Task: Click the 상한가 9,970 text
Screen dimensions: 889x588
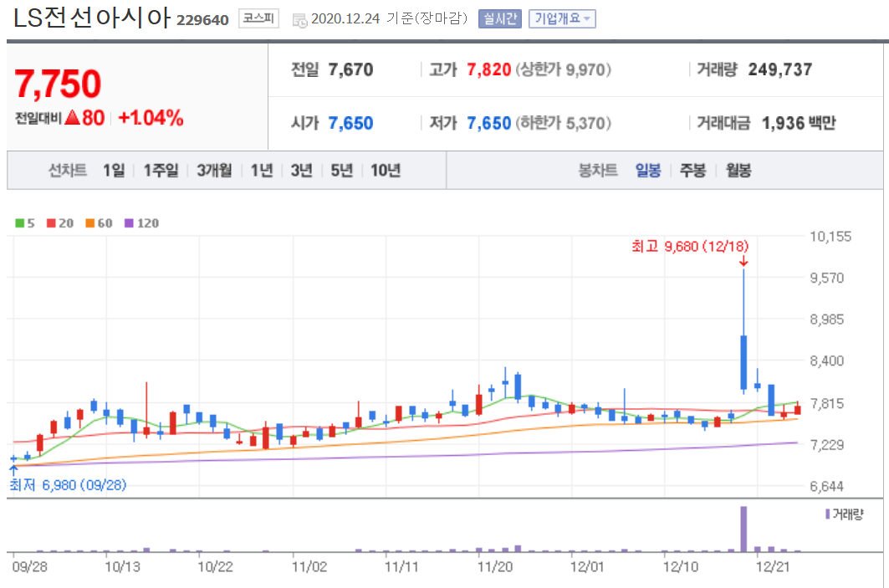Action: [x=563, y=69]
